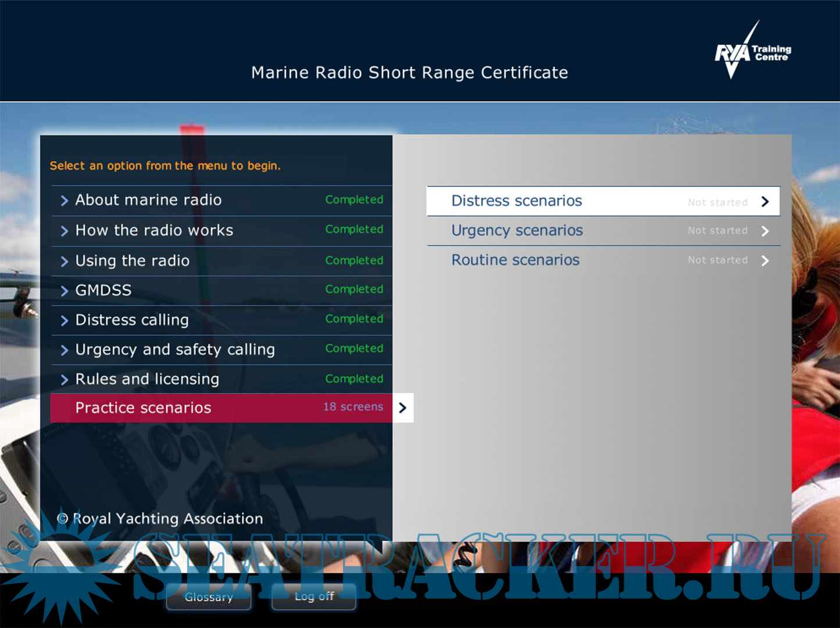
Task: Click the chevron before Distress calling
Action: click(x=65, y=321)
